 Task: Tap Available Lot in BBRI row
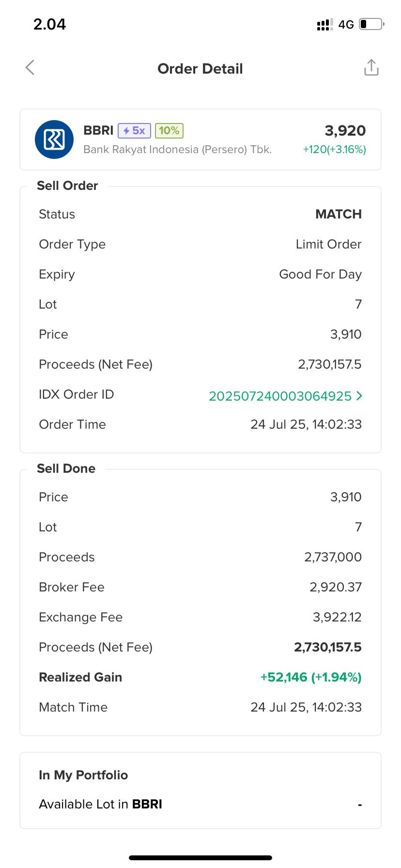coord(200,804)
